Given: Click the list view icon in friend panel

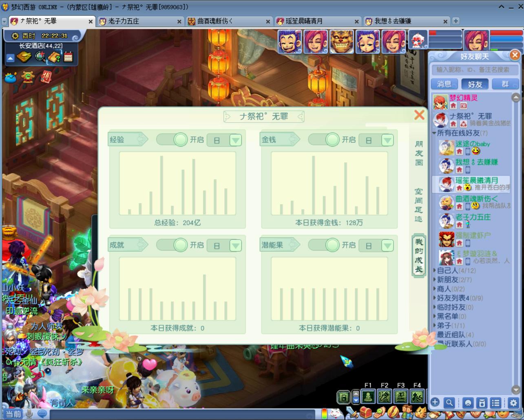Looking at the screenshot, I should (495, 403).
